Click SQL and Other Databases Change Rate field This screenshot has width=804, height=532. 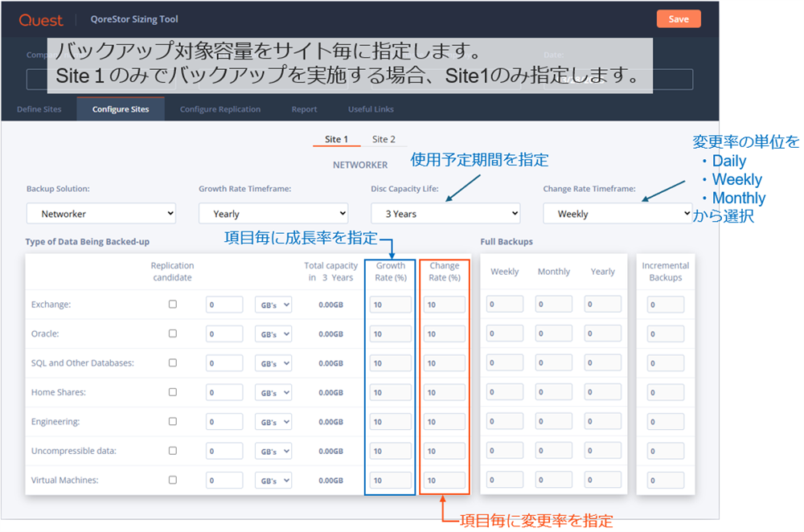point(444,363)
